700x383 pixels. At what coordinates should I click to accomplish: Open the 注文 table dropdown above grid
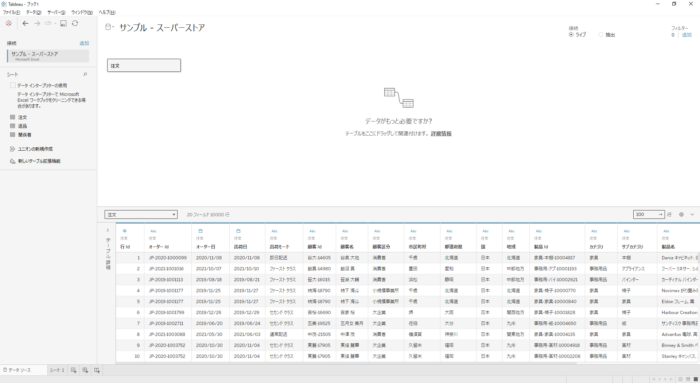pos(141,215)
